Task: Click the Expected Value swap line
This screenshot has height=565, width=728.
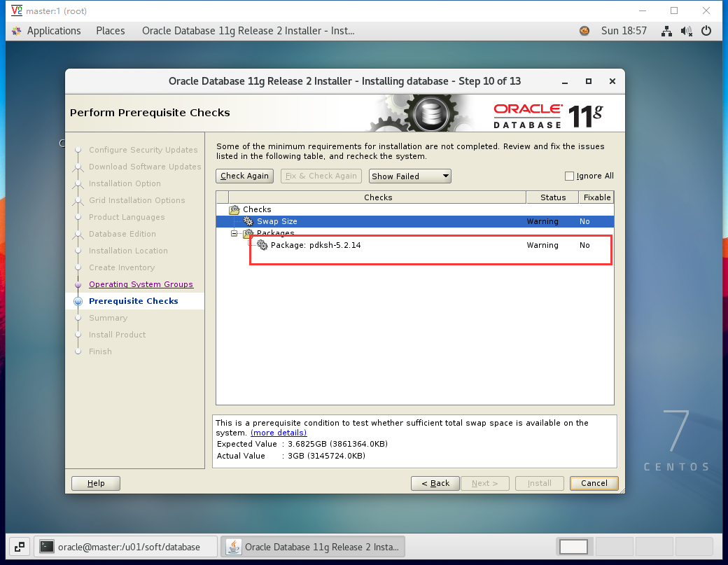Action: (x=302, y=444)
